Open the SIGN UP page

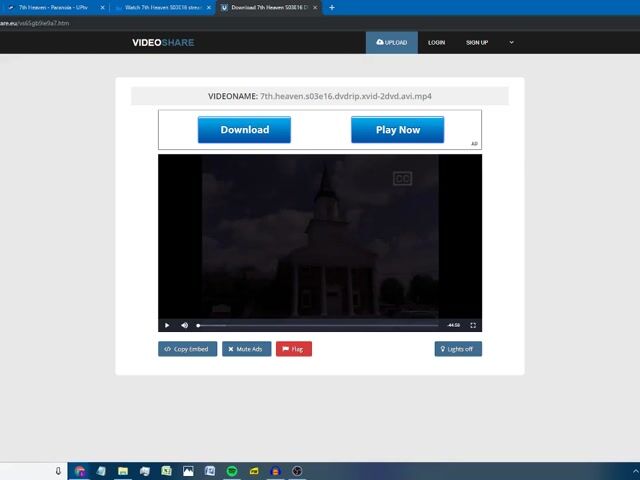[x=477, y=42]
